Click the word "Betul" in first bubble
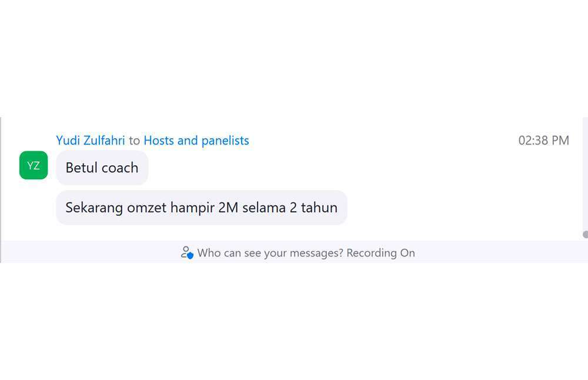588x380 pixels. pyautogui.click(x=82, y=168)
